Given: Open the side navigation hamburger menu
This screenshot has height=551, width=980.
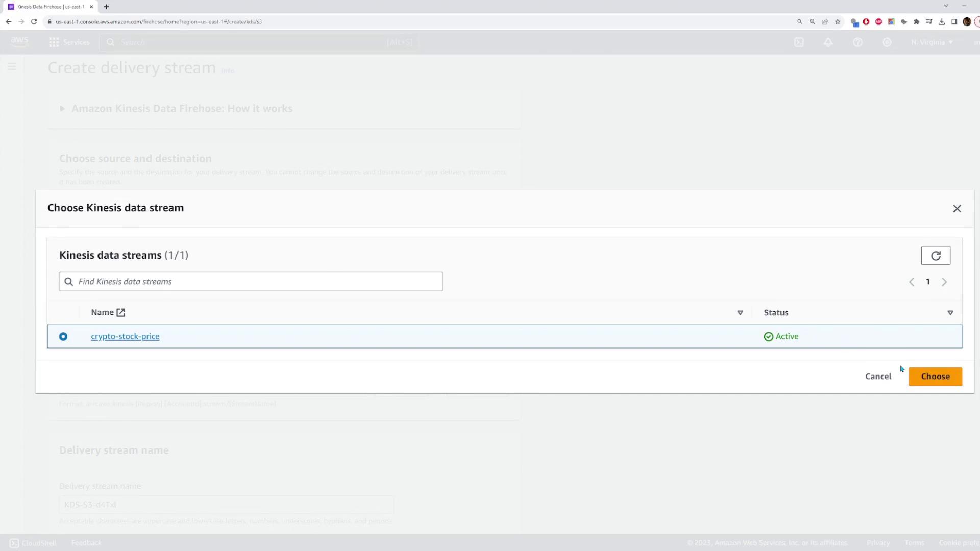Looking at the screenshot, I should pos(12,66).
